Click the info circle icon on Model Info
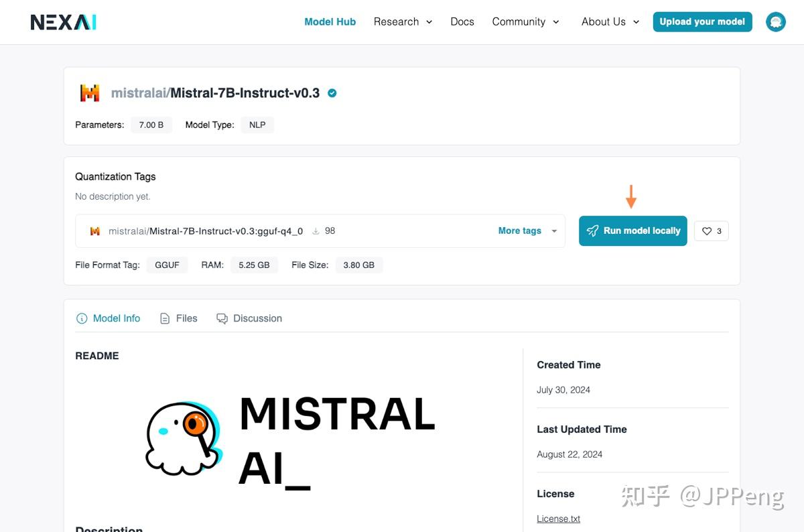The image size is (804, 532). pyautogui.click(x=80, y=318)
